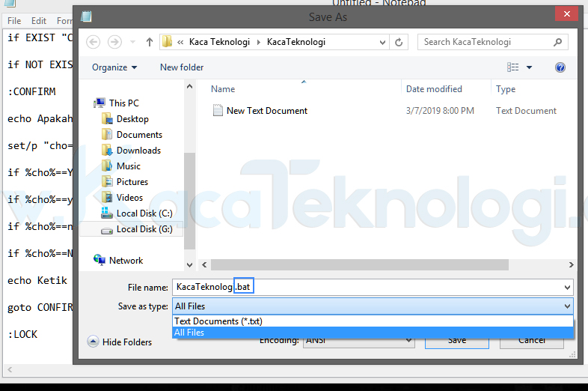Viewport: 588px width, 391px height.
Task: Expand the chevron after Kaca Teknologi breadcrumb
Action: tap(258, 42)
